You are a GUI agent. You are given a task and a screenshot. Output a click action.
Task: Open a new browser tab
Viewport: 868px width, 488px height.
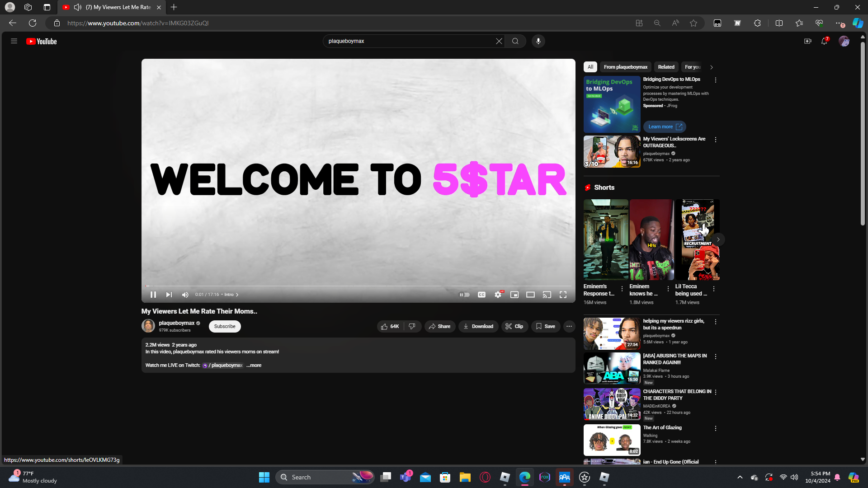click(x=174, y=7)
